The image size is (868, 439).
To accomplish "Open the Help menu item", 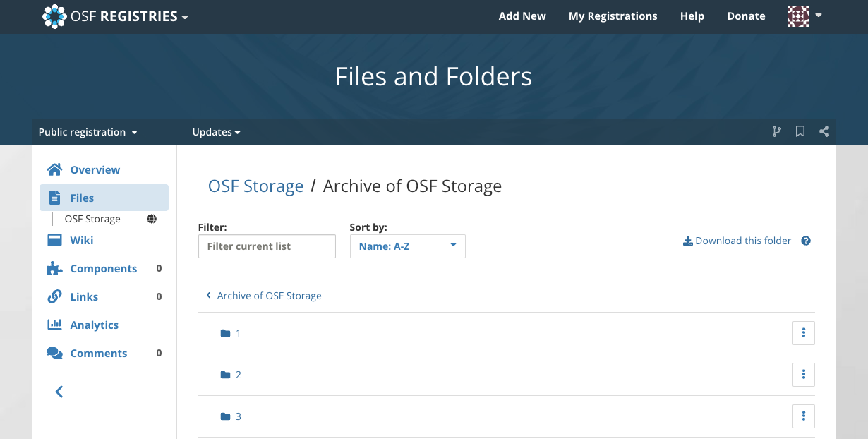I will coord(692,16).
